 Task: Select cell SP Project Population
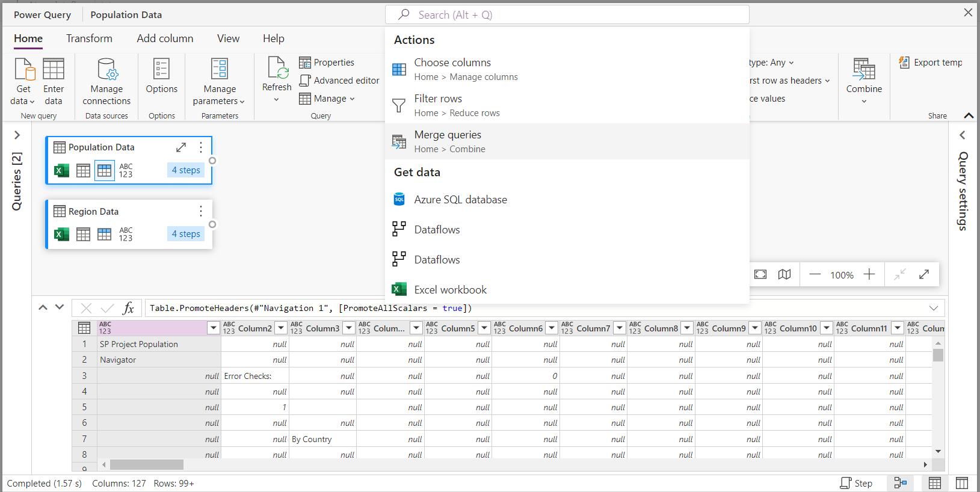[159, 344]
